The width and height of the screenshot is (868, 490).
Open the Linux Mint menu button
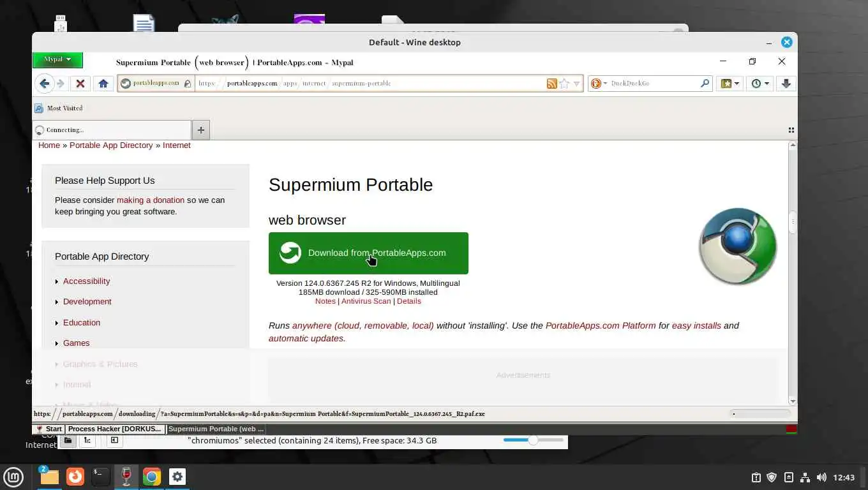13,477
